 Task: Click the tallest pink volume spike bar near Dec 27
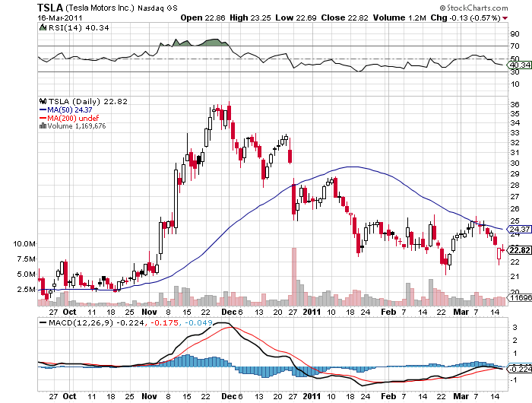tap(294, 277)
